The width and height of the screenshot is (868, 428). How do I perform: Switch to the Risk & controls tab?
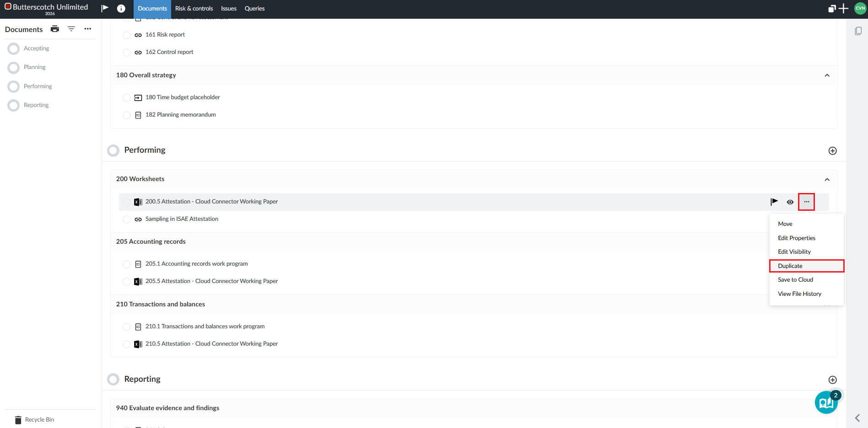pos(194,9)
